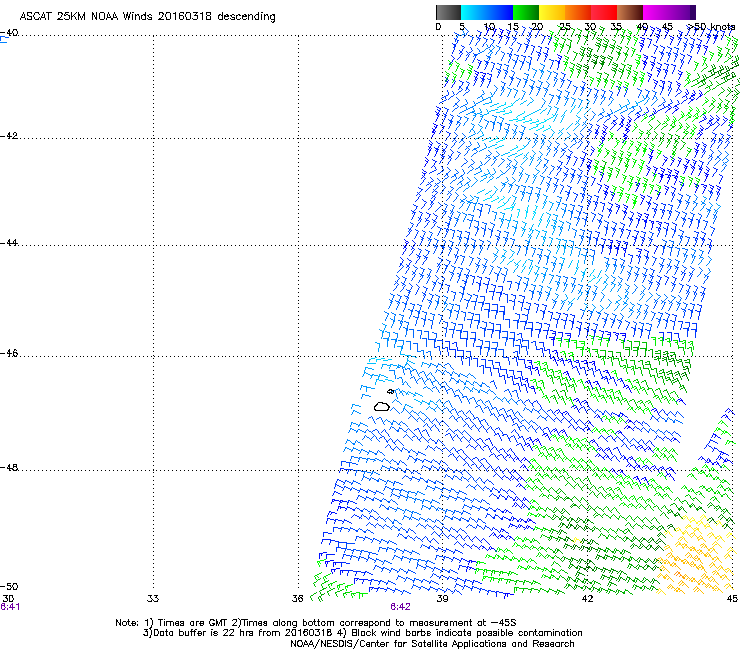Select the '35' knots legend label
The image size is (740, 650).
click(616, 27)
